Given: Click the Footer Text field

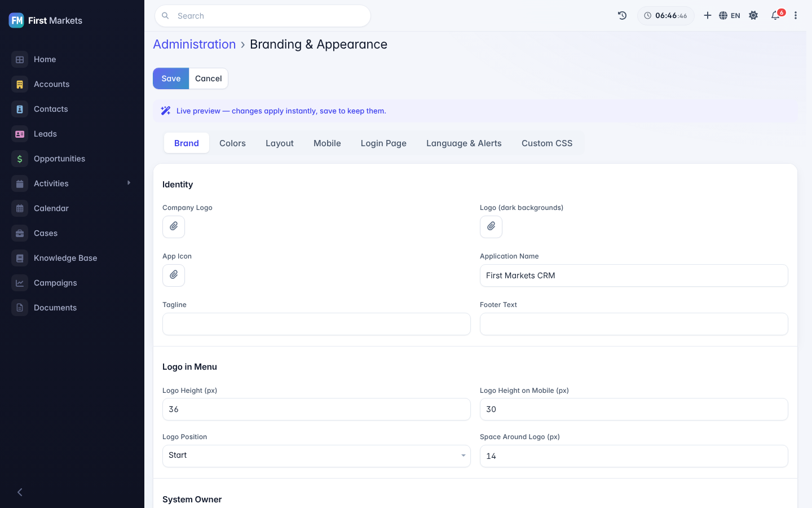Looking at the screenshot, I should [634, 324].
